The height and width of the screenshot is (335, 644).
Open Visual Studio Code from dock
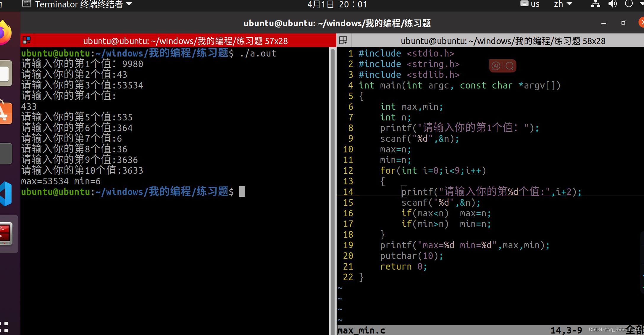(6, 194)
